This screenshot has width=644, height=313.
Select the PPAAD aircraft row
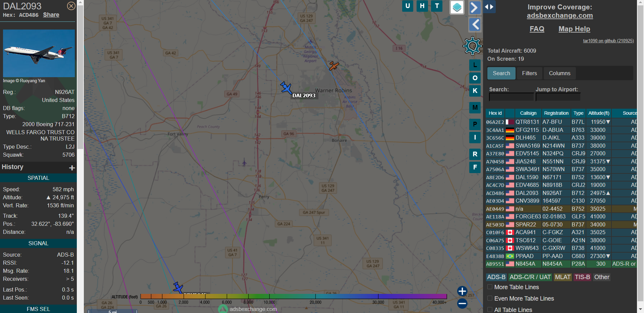click(561, 256)
